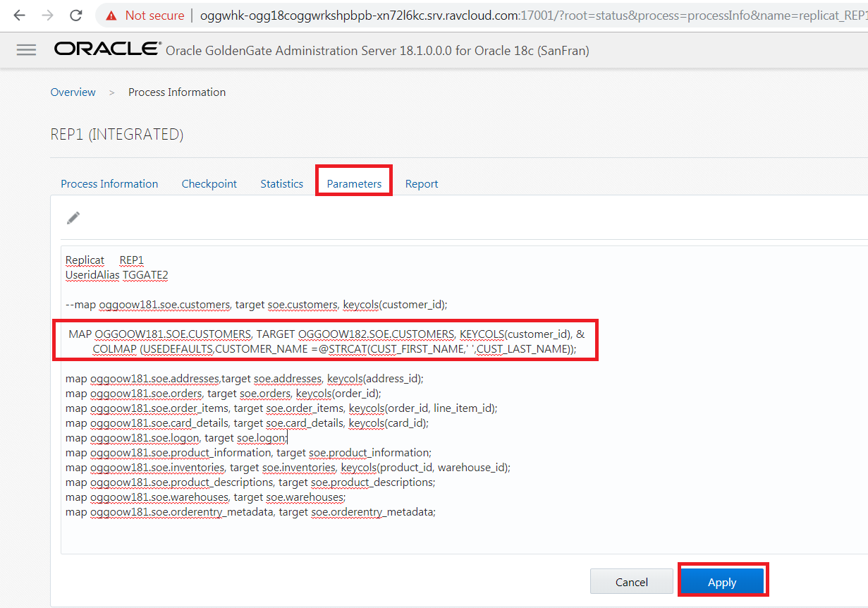
Task: Click the REP1 (INTEGRATED) heading
Action: tap(117, 134)
